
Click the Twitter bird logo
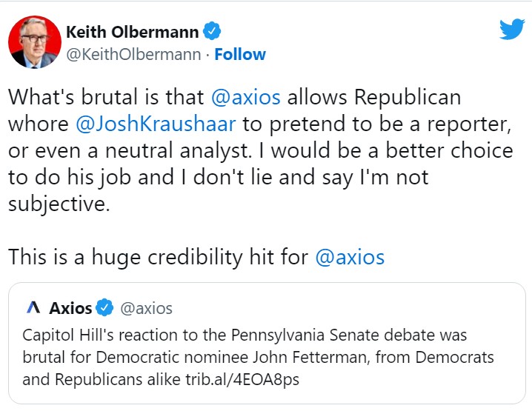pos(512,29)
